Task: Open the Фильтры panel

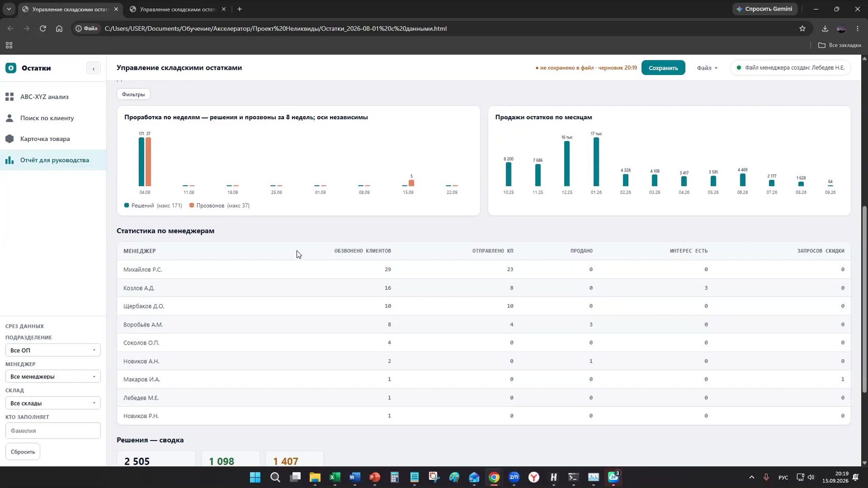Action: (x=133, y=94)
